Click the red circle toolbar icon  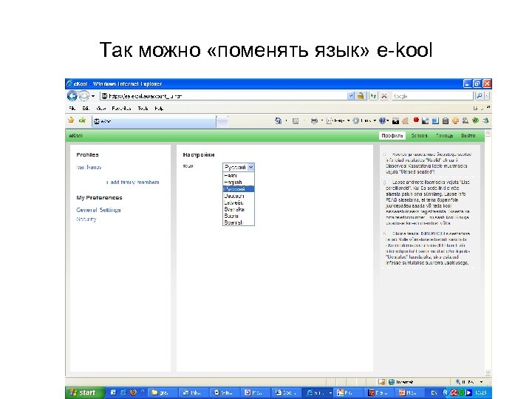click(x=416, y=120)
